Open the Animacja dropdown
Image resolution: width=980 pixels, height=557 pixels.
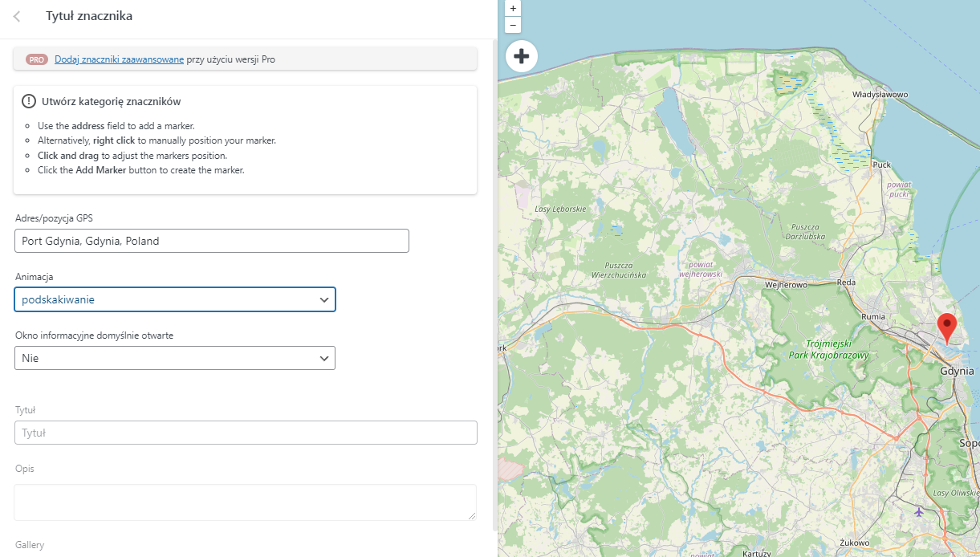coord(175,299)
